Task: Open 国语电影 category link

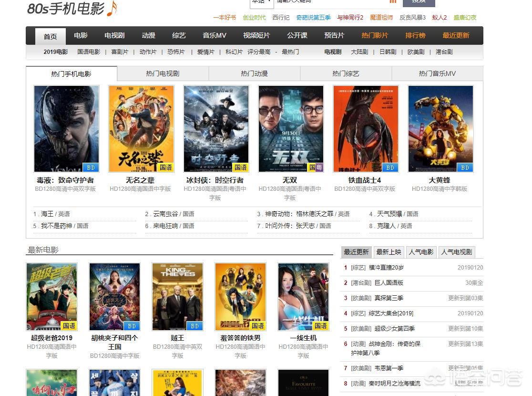Action: (x=89, y=52)
